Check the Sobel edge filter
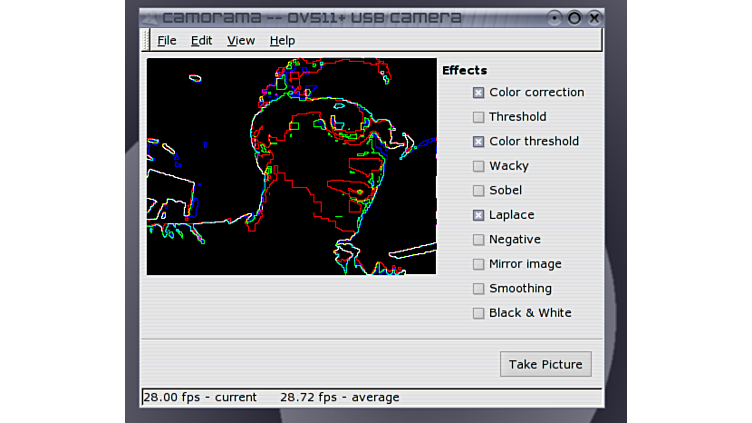 478,191
